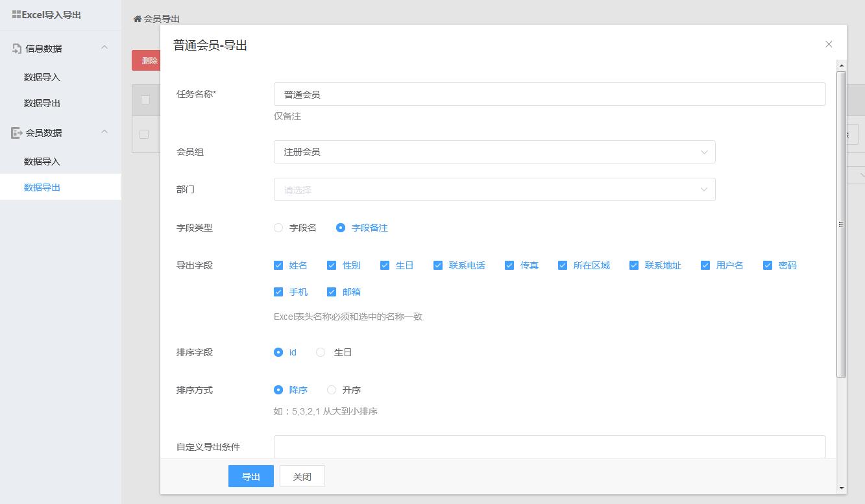Expand the 部门 select dropdown
865x504 pixels.
coord(494,189)
